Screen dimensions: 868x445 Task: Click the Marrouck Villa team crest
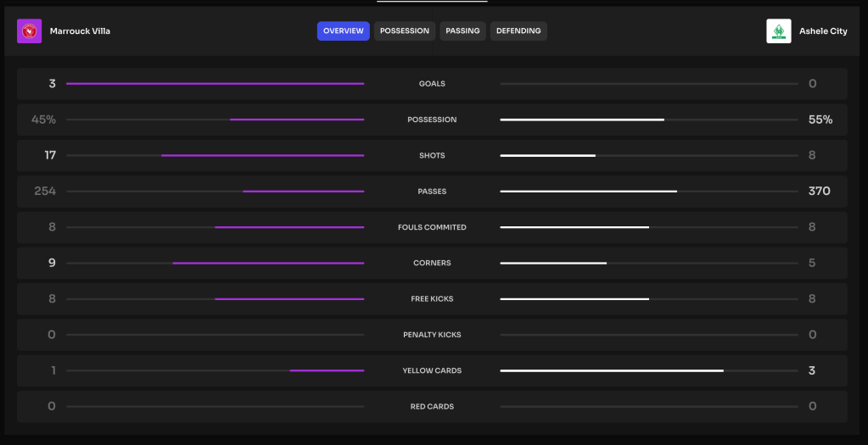(x=29, y=31)
